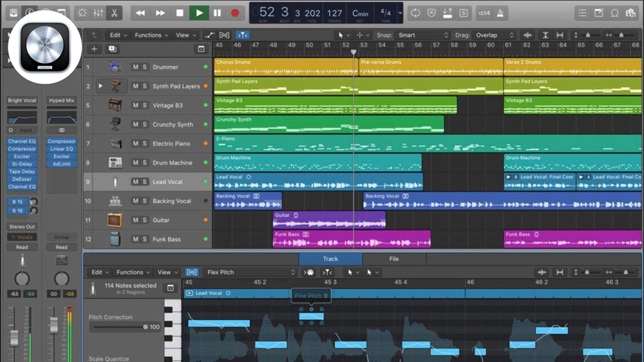
Task: Click the Pause button
Action: [x=217, y=13]
